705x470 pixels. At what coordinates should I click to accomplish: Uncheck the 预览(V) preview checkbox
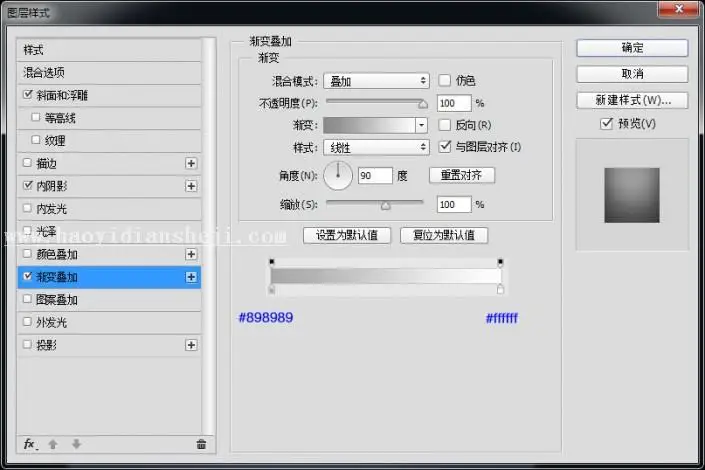(x=607, y=123)
